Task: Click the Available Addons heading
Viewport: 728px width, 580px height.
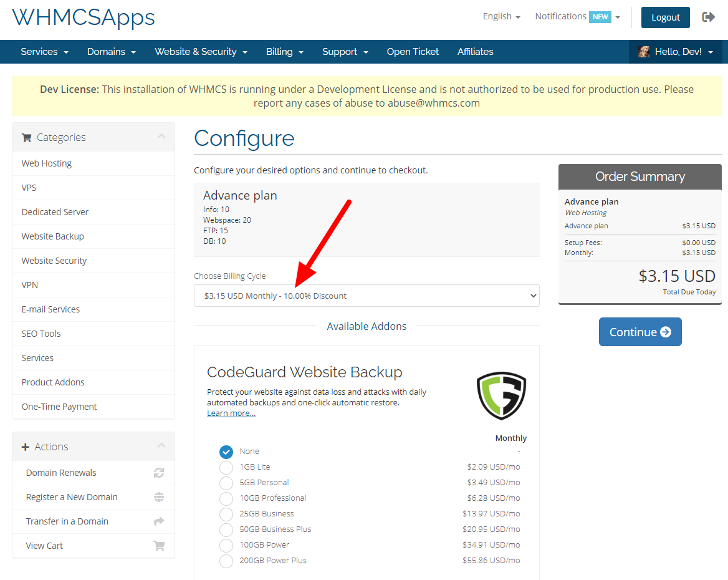Action: click(x=366, y=326)
